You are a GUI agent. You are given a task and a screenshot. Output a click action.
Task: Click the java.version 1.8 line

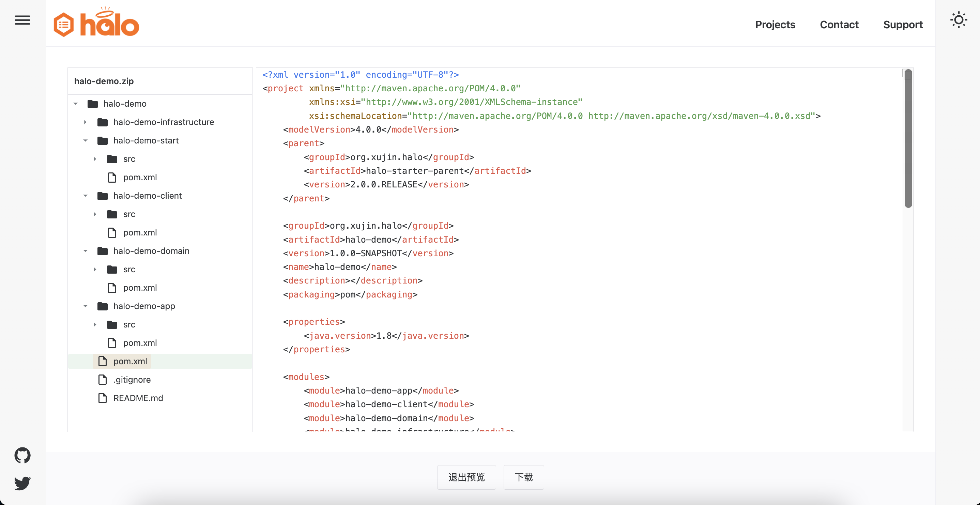tap(386, 336)
